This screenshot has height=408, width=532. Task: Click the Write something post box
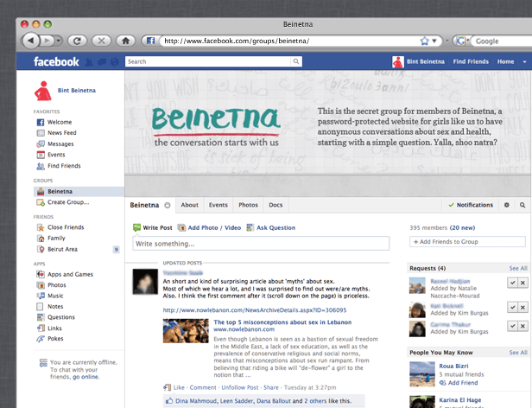pyautogui.click(x=261, y=244)
